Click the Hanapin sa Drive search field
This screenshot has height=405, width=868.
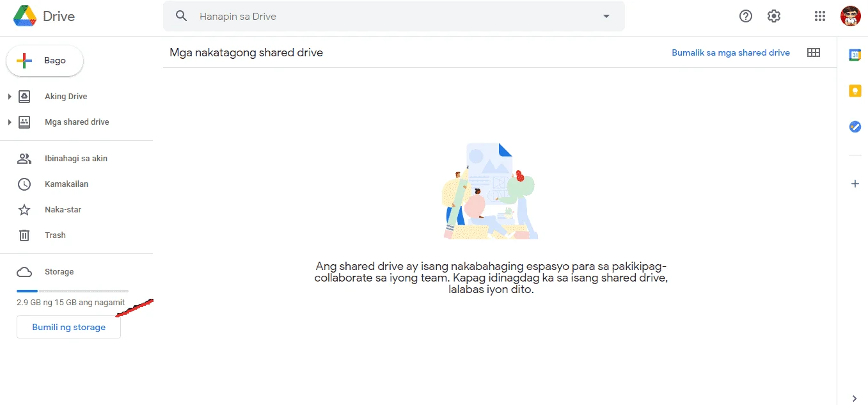(x=393, y=16)
